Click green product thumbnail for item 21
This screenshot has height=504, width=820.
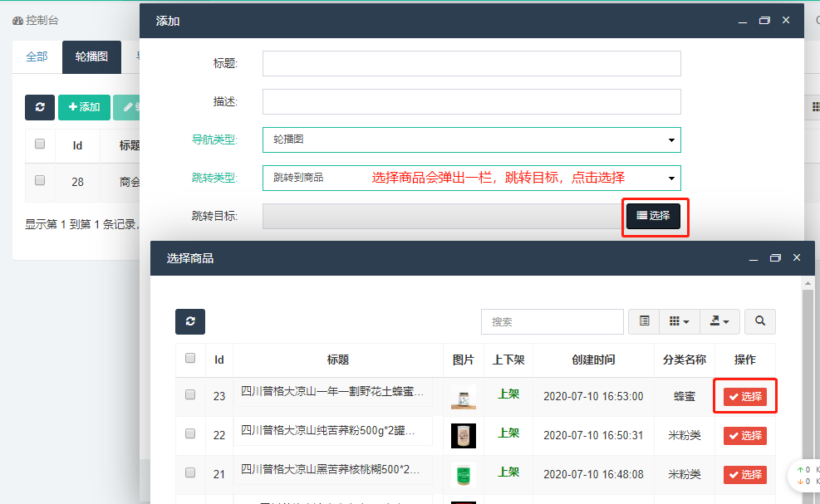pyautogui.click(x=463, y=474)
